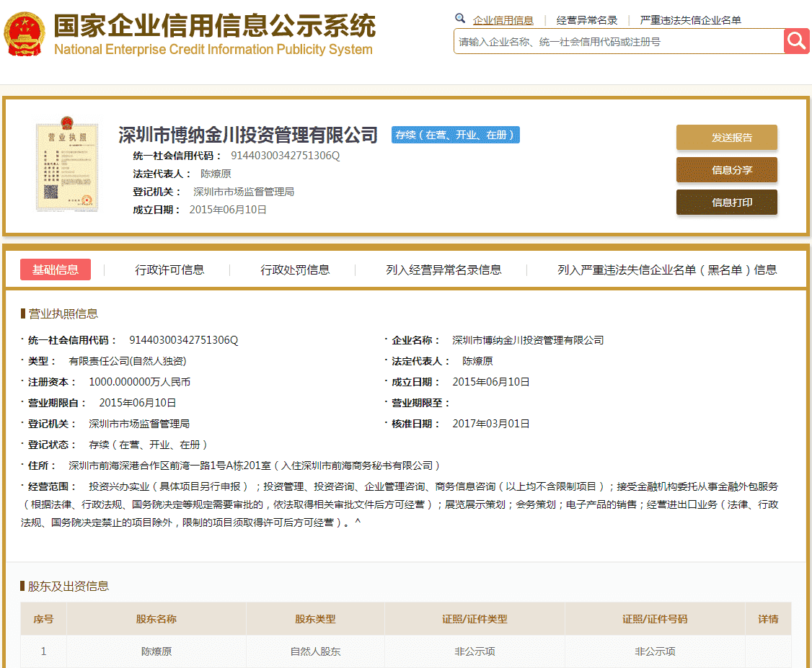Image resolution: width=812 pixels, height=668 pixels.
Task: Click the national emblem logo
Action: [x=25, y=34]
